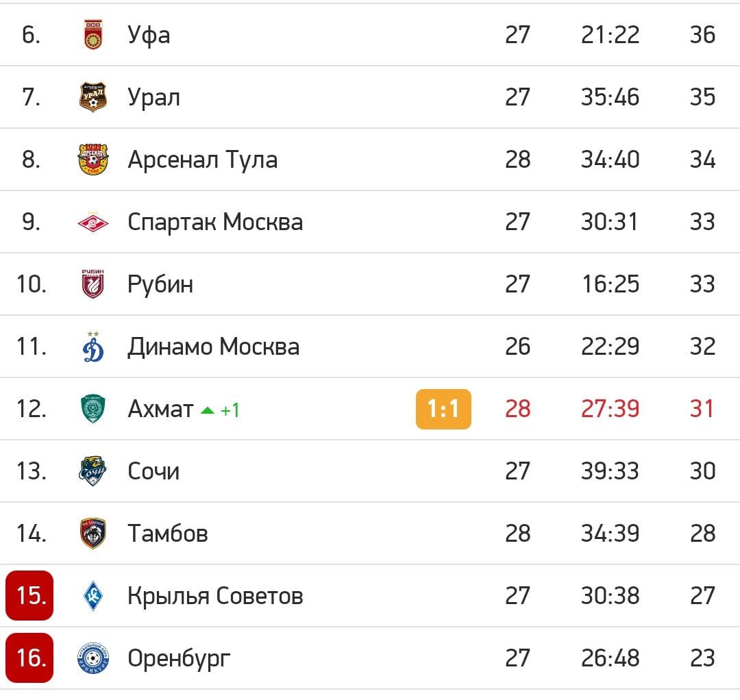Select the Крылья Советов team name
Screen dimensions: 740x700
215,596
